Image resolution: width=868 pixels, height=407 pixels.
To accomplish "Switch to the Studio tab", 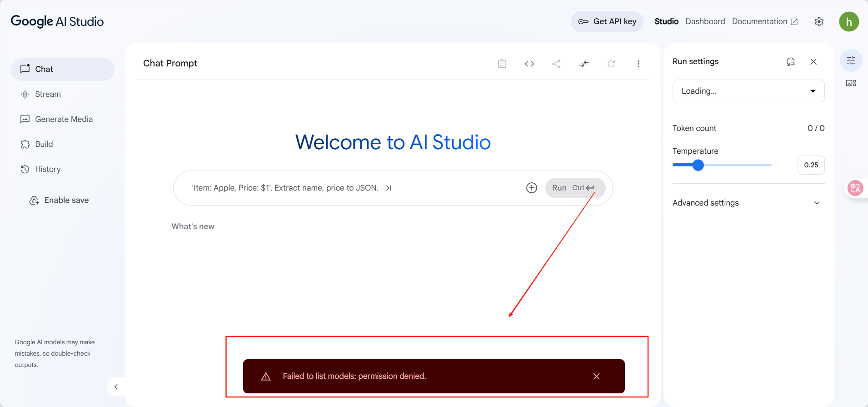I will pyautogui.click(x=666, y=21).
